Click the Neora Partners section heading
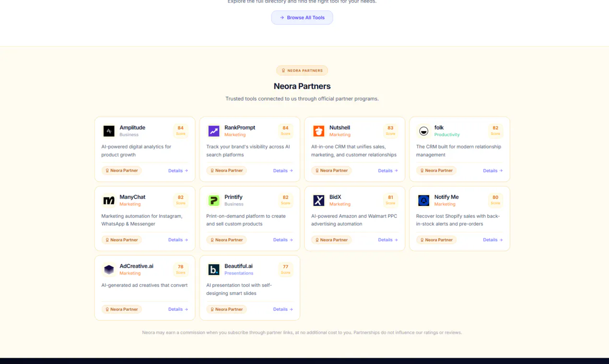 pos(302,86)
